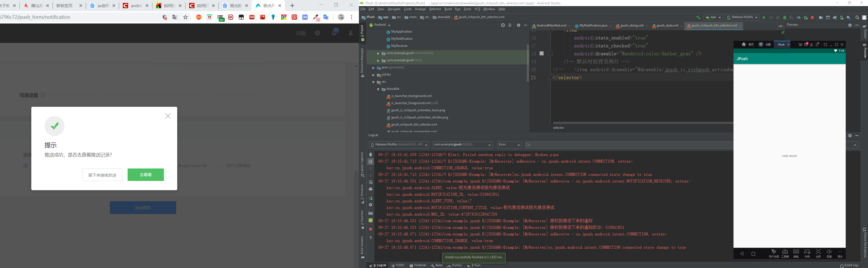
Task: Open the VCS menu
Action: coord(477,9)
